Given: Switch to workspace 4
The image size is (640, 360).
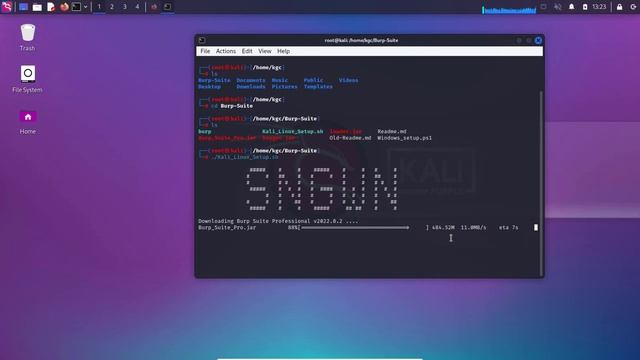Looking at the screenshot, I should point(138,7).
